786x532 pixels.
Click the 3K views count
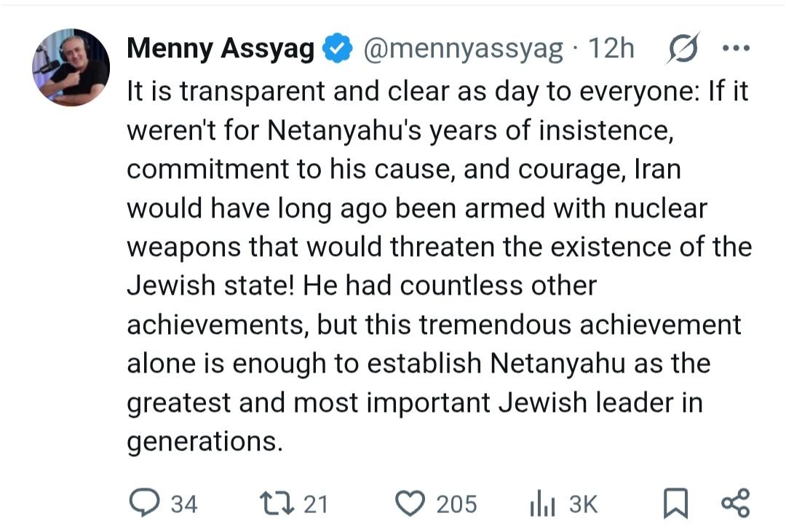coord(583,504)
